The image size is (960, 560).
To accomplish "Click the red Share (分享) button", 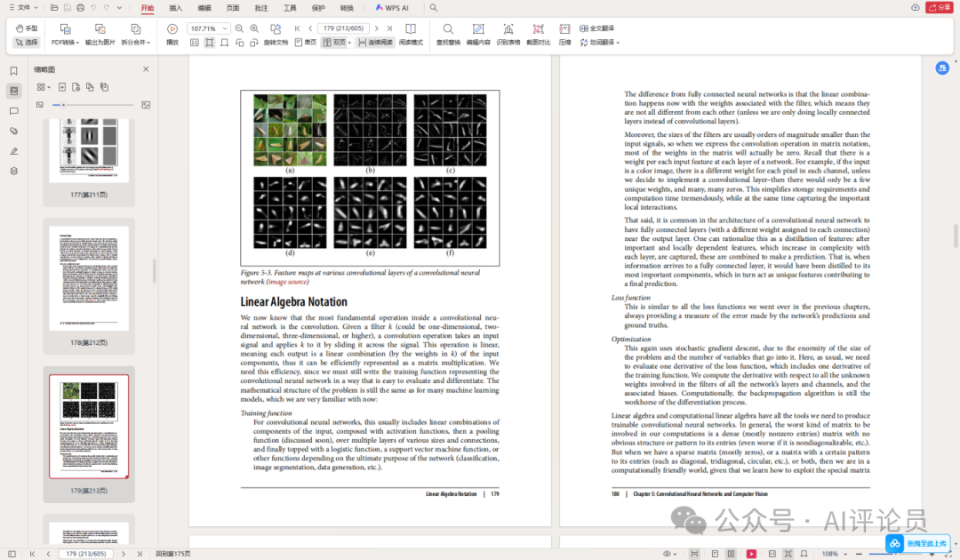I will (939, 7).
